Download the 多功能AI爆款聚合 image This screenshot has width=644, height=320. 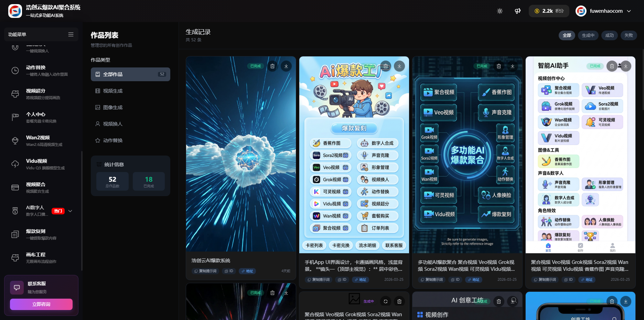click(x=513, y=66)
